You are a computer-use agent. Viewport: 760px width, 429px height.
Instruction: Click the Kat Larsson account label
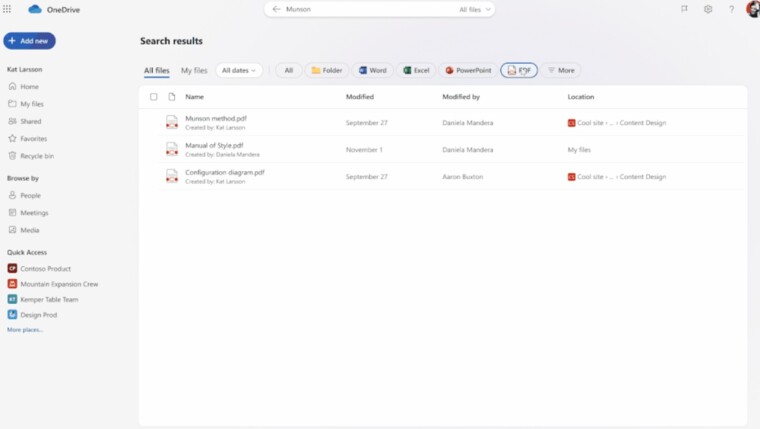(25, 69)
